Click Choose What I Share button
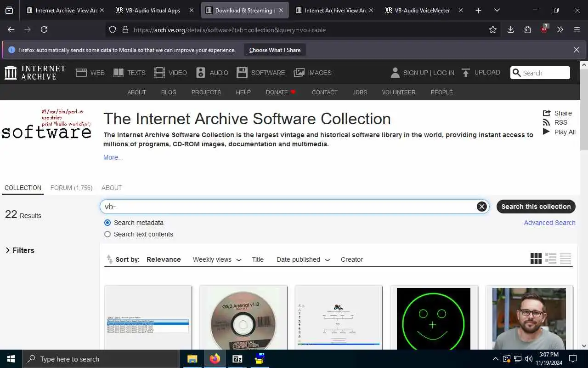The image size is (588, 368). [275, 50]
